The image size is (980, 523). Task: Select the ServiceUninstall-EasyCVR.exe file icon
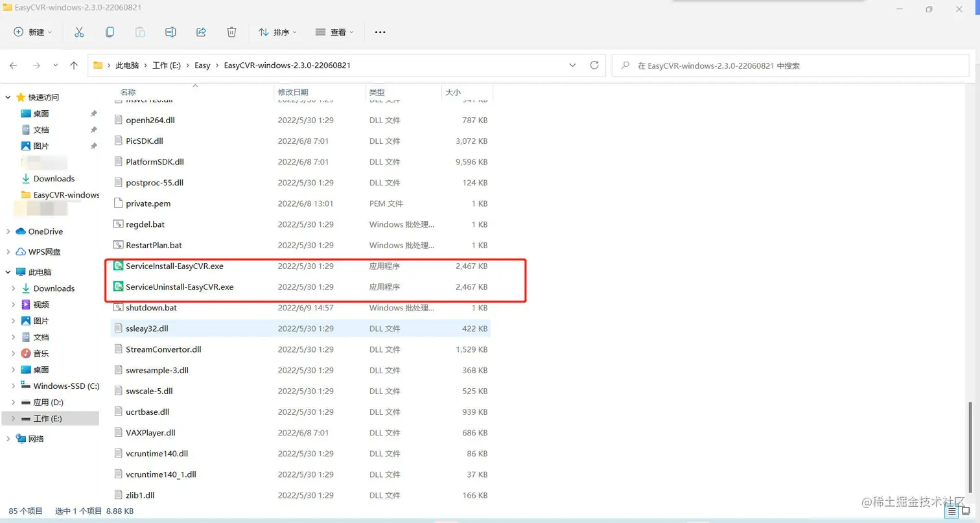click(118, 286)
